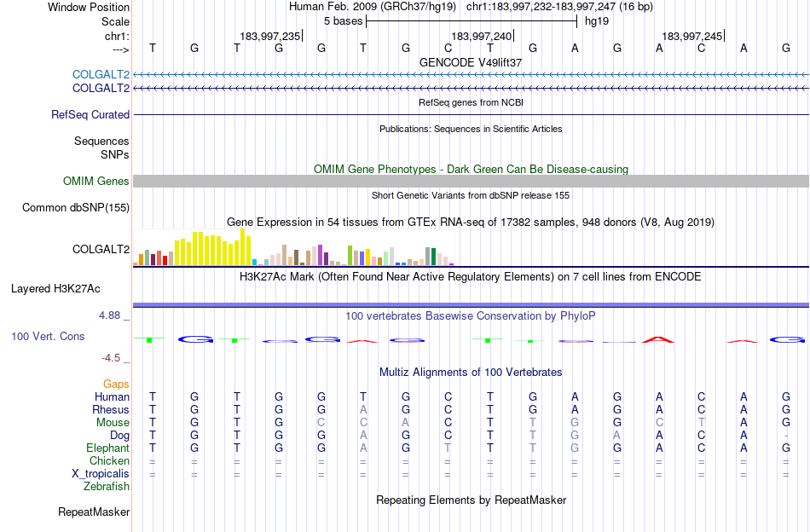
Task: Click position marker 183,997,235 on ruler
Action: click(x=270, y=36)
